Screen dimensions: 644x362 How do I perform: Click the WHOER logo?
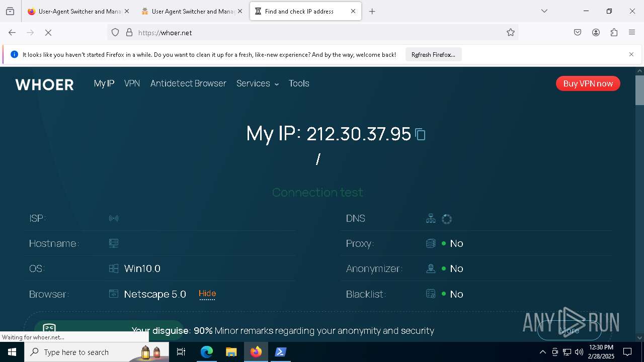44,84
